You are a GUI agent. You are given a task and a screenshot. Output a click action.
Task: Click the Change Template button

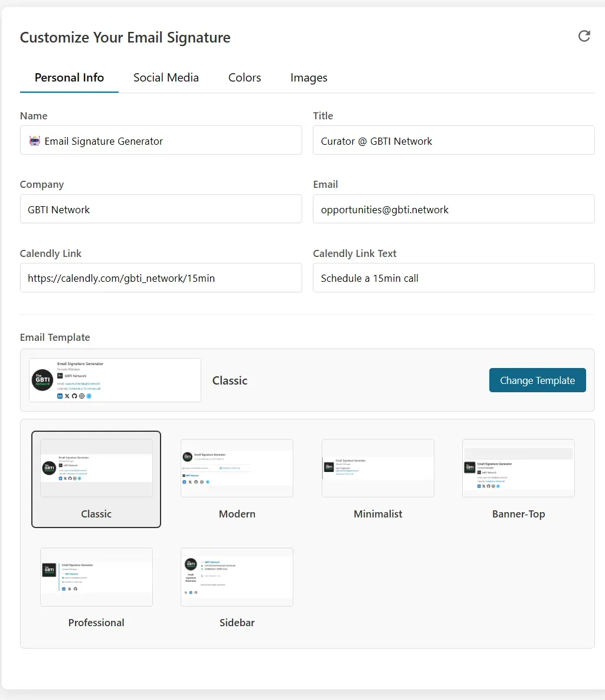click(x=537, y=380)
